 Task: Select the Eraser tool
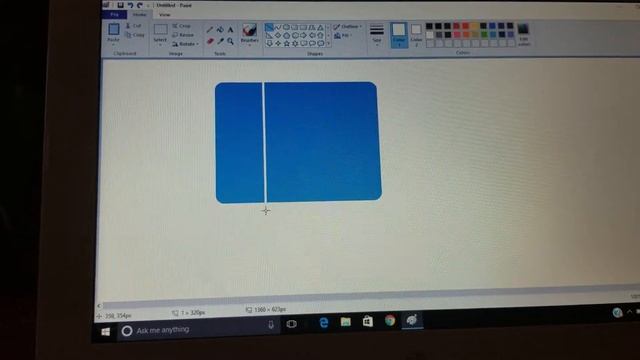[210, 41]
